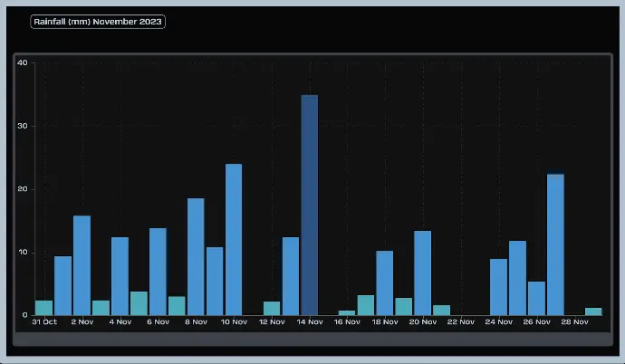Screen dimensions: 625x364
Task: Select the 10 Nov rainfall bar
Action: 234,239
